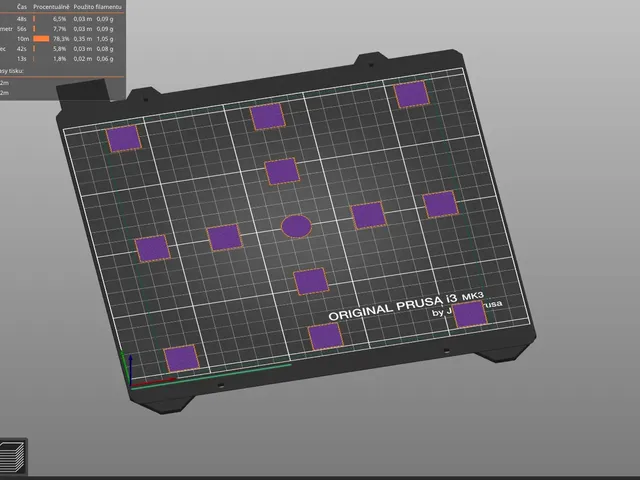
Task: Click the '42s' time value
Action: click(x=22, y=49)
